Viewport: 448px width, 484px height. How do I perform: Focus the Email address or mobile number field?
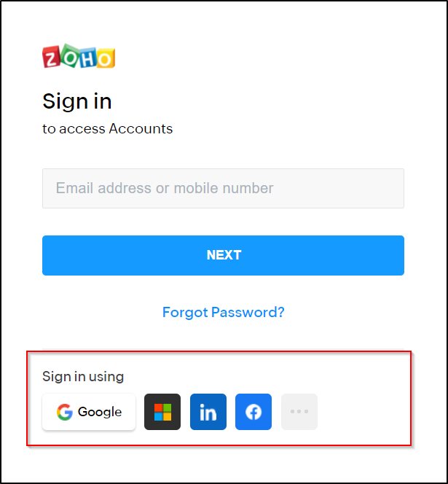(x=223, y=188)
